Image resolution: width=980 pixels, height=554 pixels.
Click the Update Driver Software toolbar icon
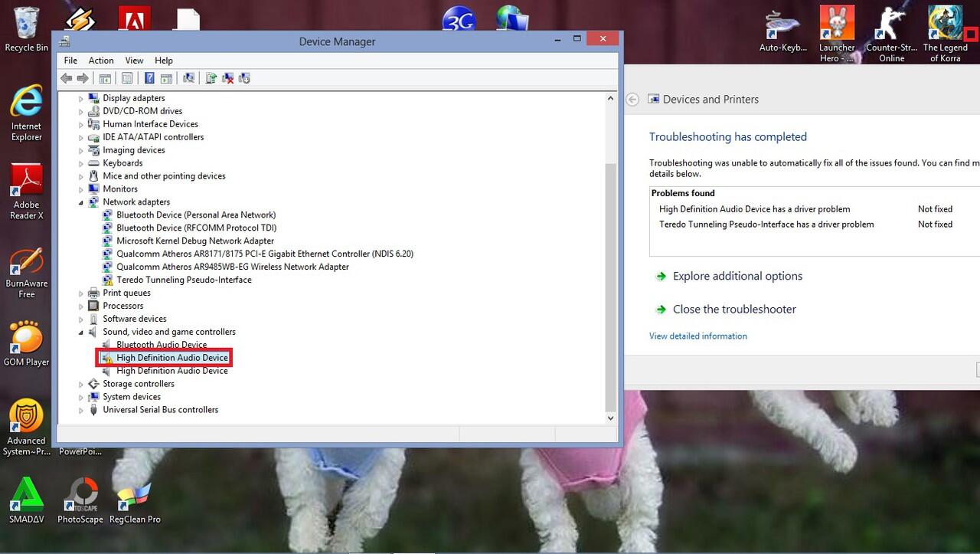[211, 78]
